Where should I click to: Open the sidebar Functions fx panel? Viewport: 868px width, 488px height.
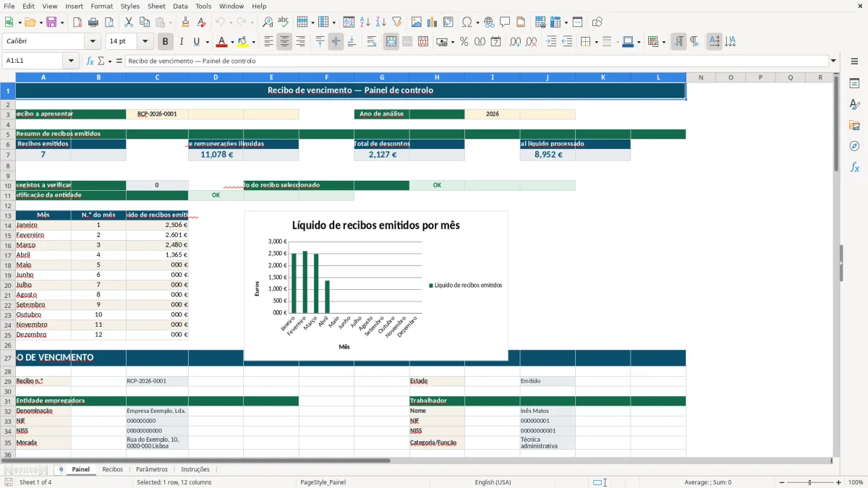[854, 167]
